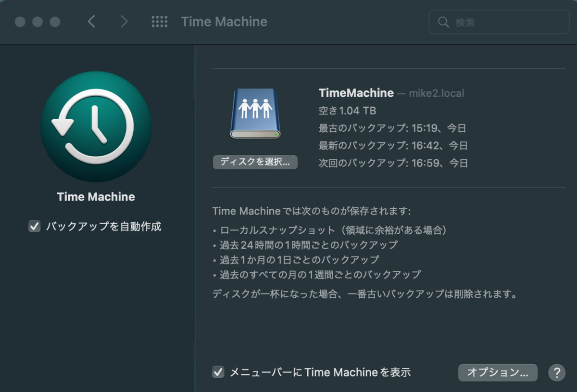Click the 空き 1.04 TB text
The image size is (577, 392).
348,111
